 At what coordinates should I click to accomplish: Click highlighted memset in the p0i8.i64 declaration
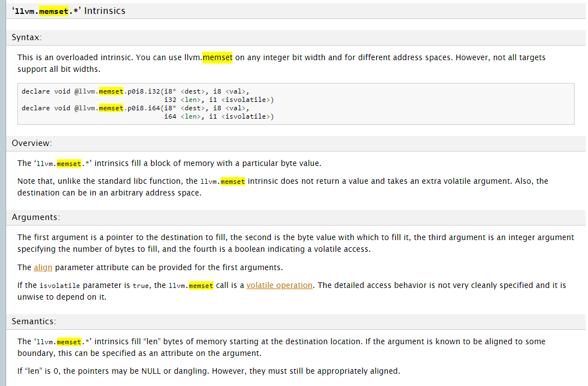pyautogui.click(x=111, y=108)
